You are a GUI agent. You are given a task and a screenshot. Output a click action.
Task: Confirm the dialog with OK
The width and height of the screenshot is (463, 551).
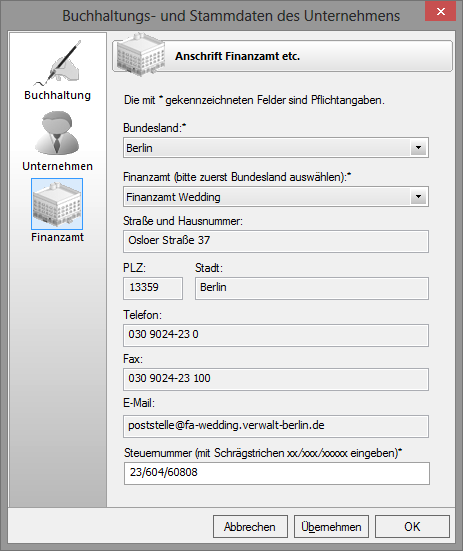(x=412, y=526)
